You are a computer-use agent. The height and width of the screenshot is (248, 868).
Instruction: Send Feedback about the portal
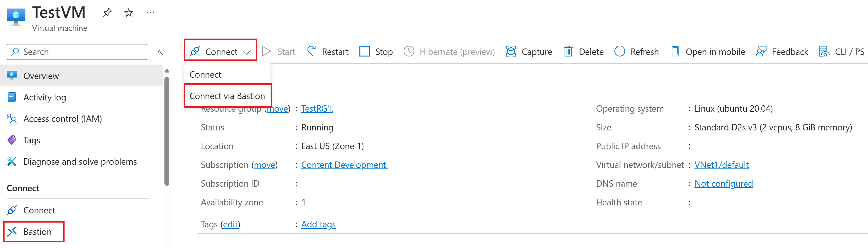(x=782, y=51)
